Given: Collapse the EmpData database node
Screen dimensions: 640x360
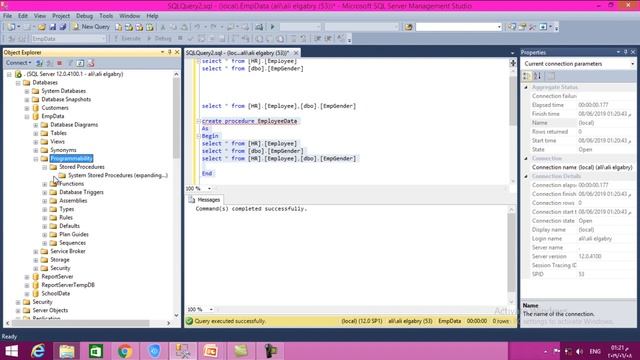Looking at the screenshot, I should (27, 116).
